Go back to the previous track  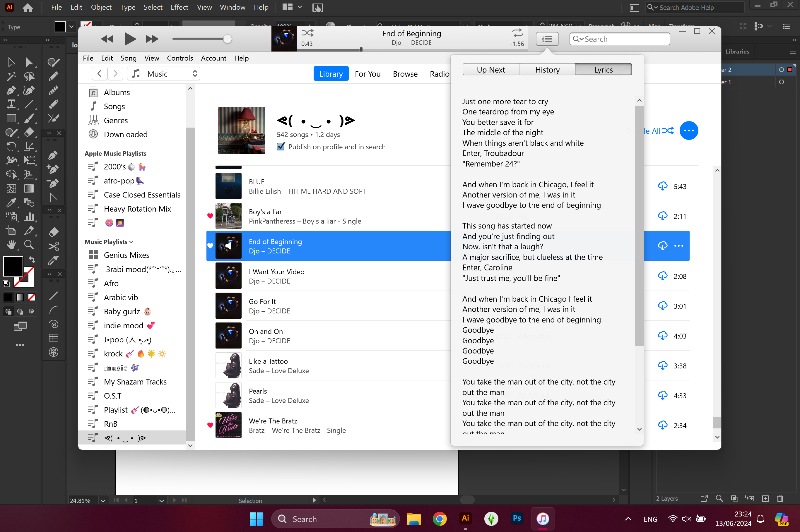pos(107,39)
